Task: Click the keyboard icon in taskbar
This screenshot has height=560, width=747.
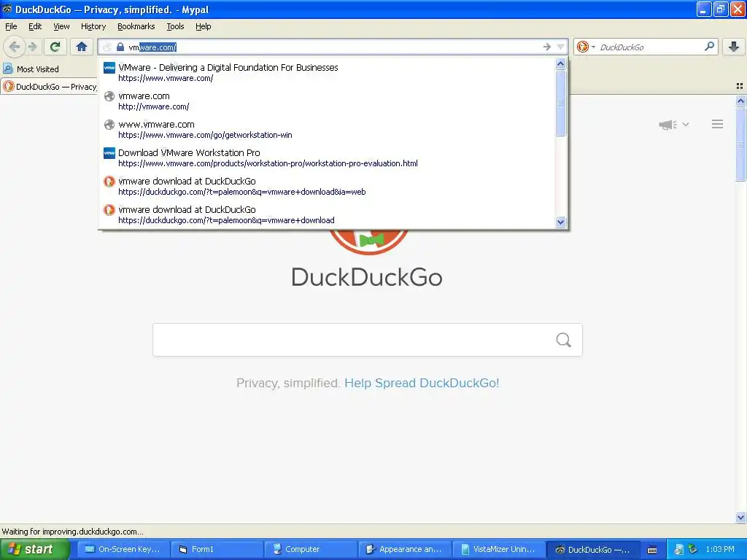Action: [652, 550]
